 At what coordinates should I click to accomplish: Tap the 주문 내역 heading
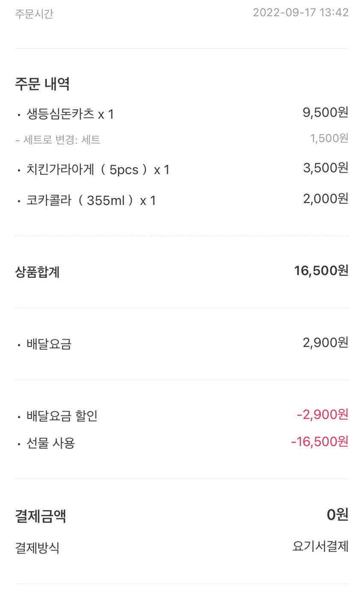click(x=42, y=84)
